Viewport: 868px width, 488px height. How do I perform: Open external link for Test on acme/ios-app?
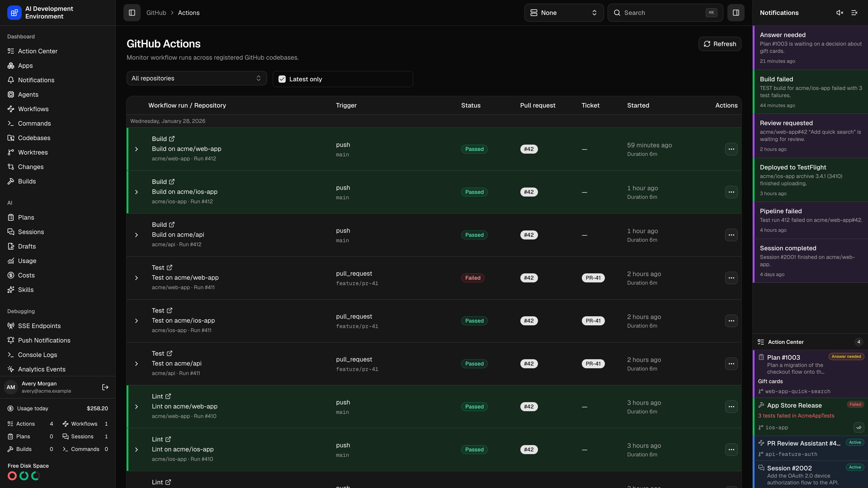tap(170, 310)
